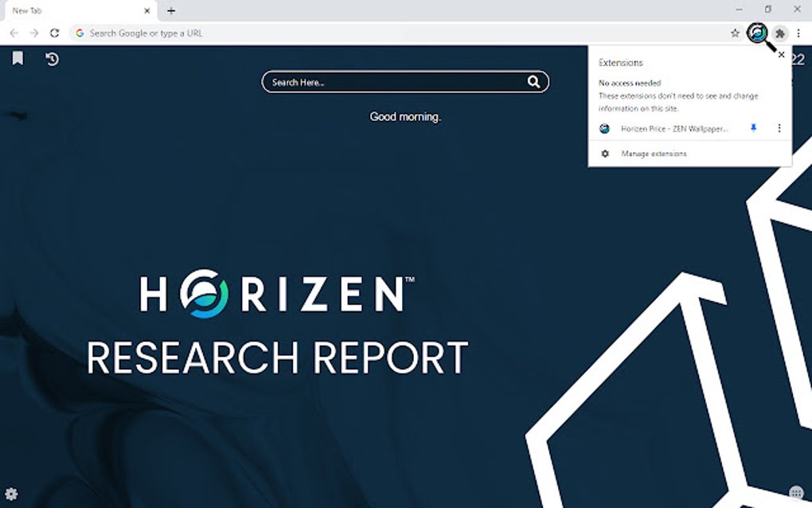Viewport: 812px width, 508px height.
Task: Minimize the browser window
Action: point(739,10)
